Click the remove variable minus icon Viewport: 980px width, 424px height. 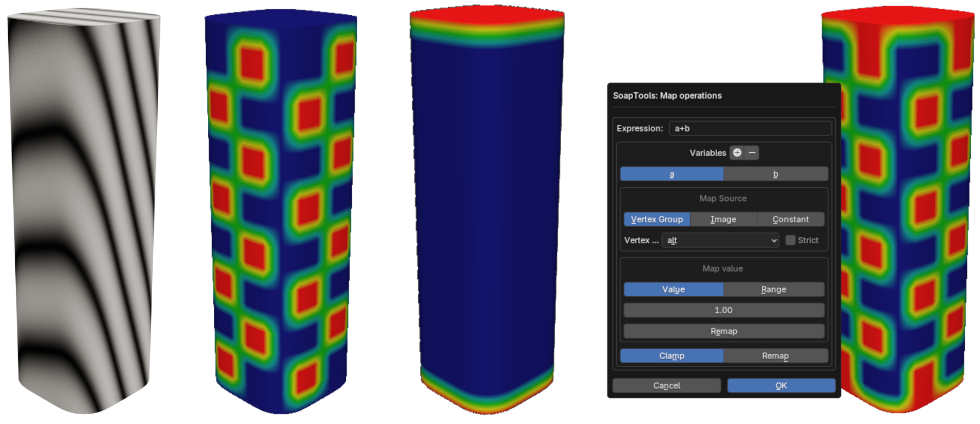click(x=752, y=153)
